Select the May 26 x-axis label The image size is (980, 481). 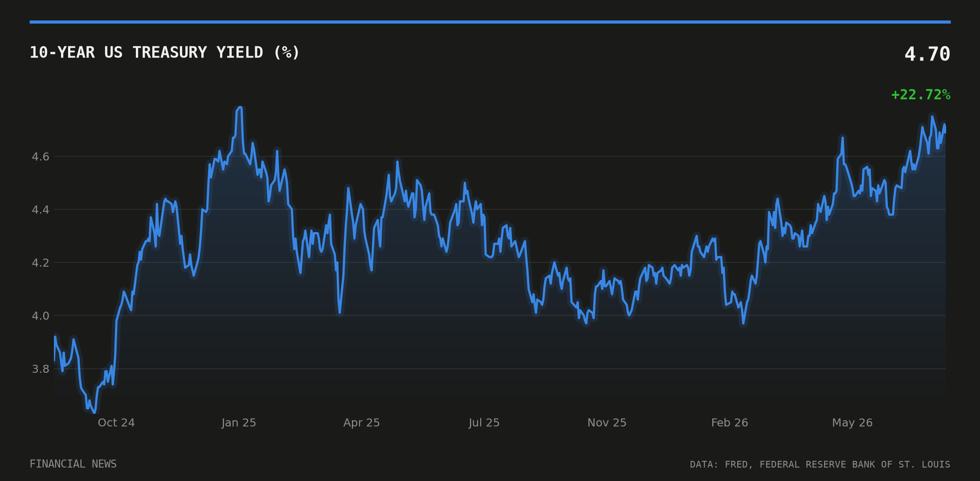coord(852,423)
